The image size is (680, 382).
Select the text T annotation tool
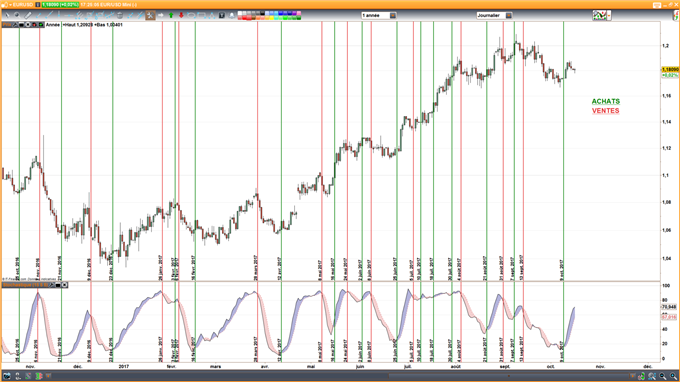pyautogui.click(x=222, y=15)
